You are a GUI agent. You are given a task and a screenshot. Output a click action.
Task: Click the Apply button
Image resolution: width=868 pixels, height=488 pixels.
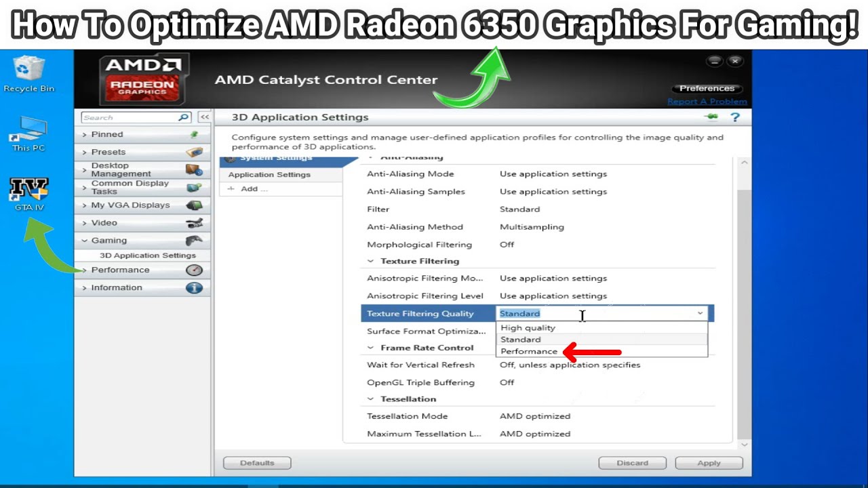pos(709,463)
